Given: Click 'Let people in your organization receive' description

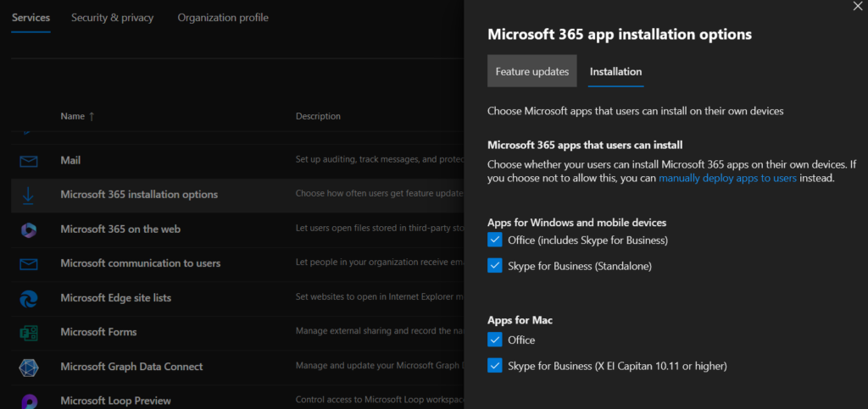Looking at the screenshot, I should [379, 263].
